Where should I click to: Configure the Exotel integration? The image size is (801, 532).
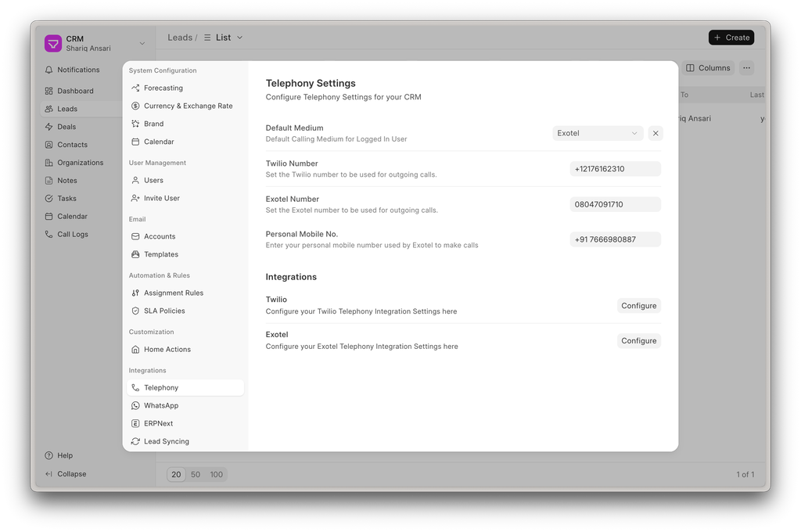click(638, 341)
